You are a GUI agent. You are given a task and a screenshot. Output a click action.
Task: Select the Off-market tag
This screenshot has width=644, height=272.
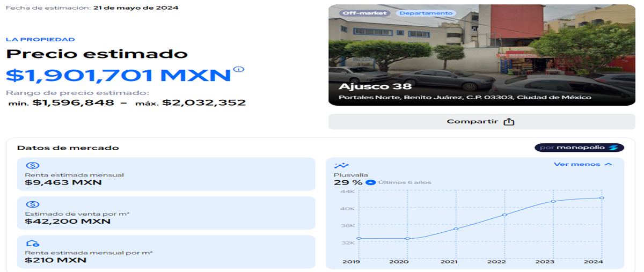pyautogui.click(x=365, y=13)
